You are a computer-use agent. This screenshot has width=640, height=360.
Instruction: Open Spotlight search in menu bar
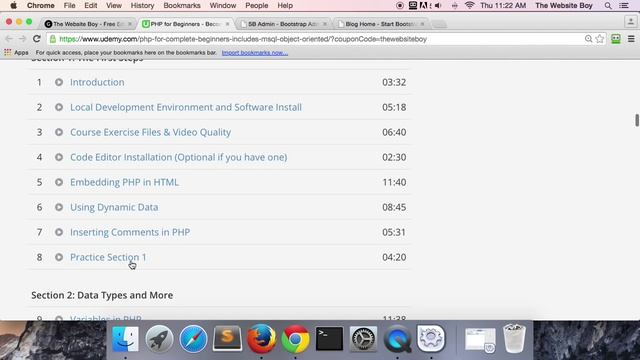point(608,6)
